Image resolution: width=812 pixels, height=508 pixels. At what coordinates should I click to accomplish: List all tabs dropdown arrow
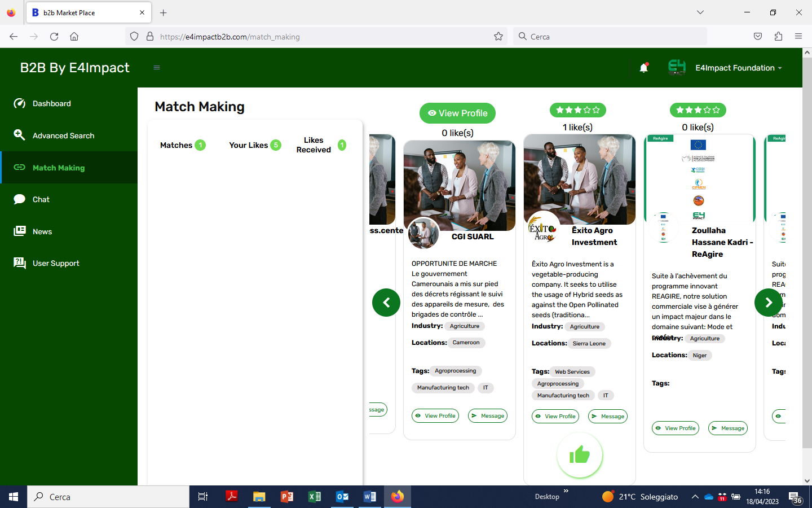tap(700, 12)
